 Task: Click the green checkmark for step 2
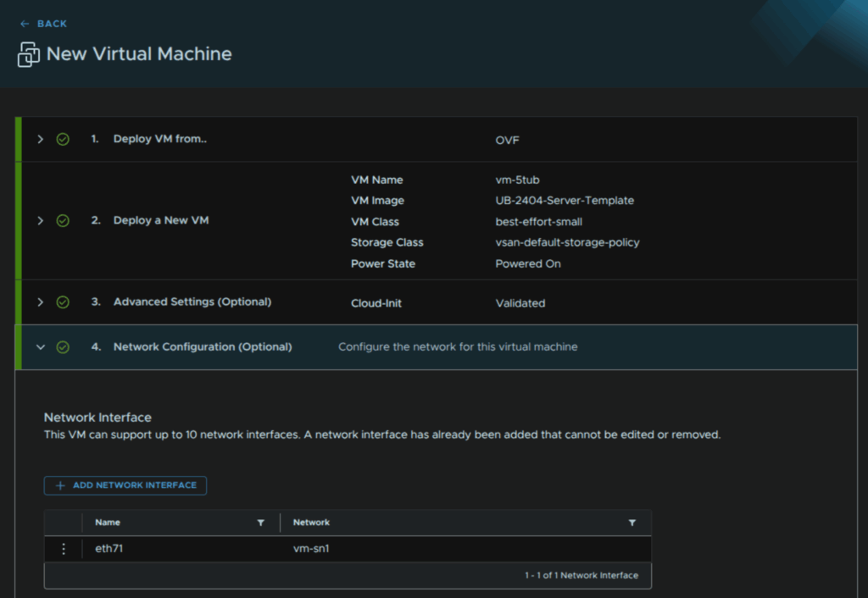pyautogui.click(x=63, y=220)
